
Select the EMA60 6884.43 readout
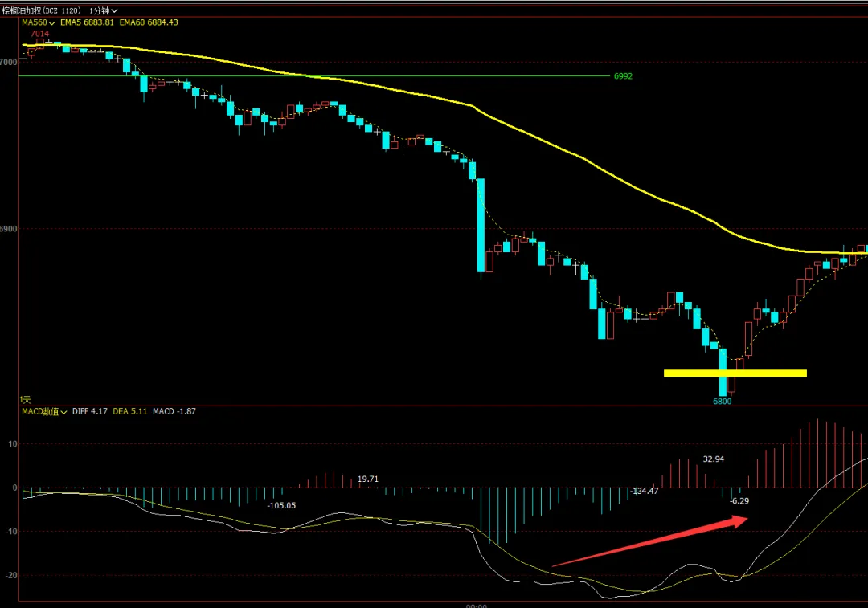(x=149, y=22)
